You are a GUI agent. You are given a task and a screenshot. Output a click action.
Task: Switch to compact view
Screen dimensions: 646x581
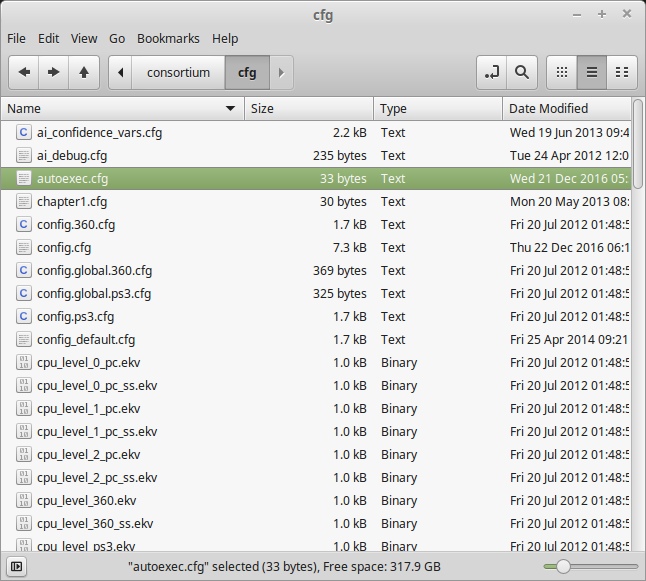point(622,73)
